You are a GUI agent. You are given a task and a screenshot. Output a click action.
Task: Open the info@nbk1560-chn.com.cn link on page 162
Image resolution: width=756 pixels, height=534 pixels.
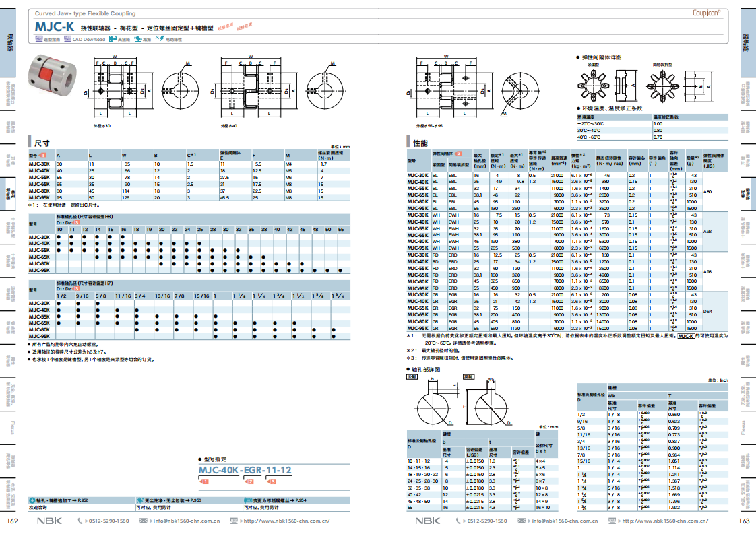(x=186, y=521)
